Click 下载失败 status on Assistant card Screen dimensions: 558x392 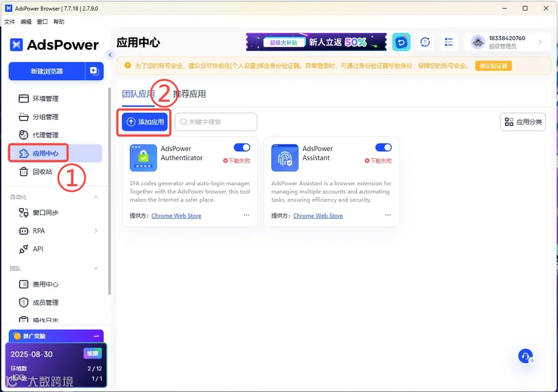378,161
